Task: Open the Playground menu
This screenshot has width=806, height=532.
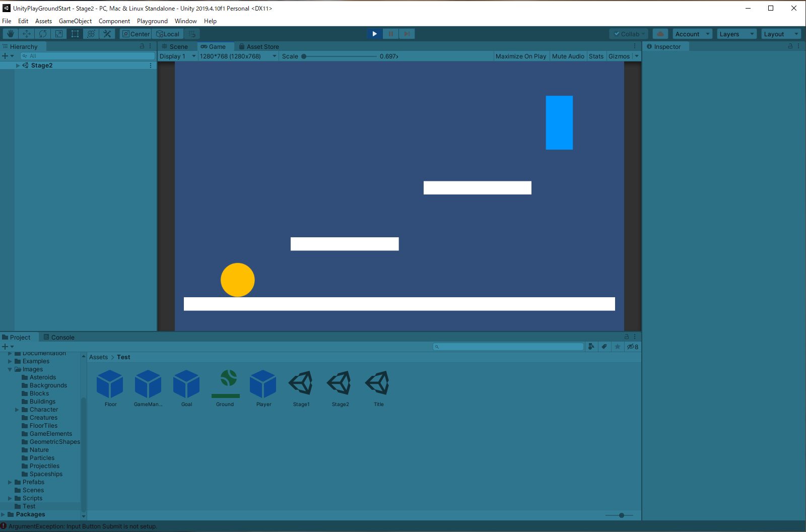Action: 152,21
